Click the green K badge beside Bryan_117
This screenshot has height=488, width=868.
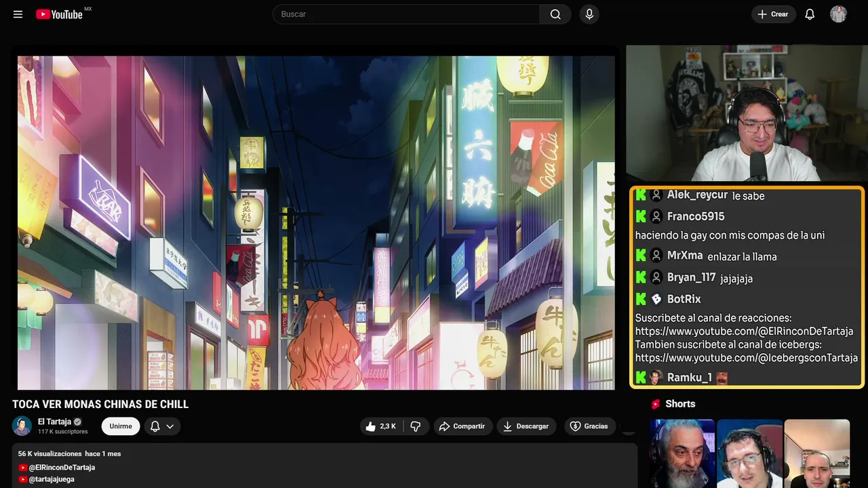[x=641, y=277]
